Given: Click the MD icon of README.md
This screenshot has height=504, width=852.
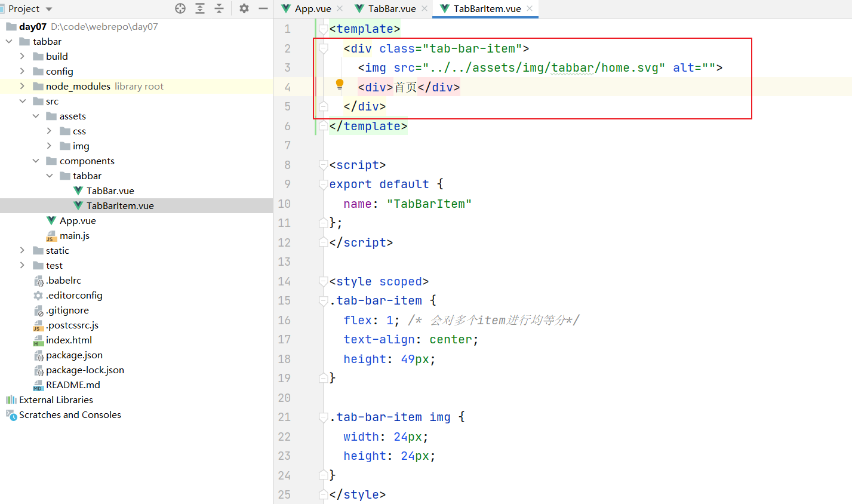Looking at the screenshot, I should tap(38, 385).
